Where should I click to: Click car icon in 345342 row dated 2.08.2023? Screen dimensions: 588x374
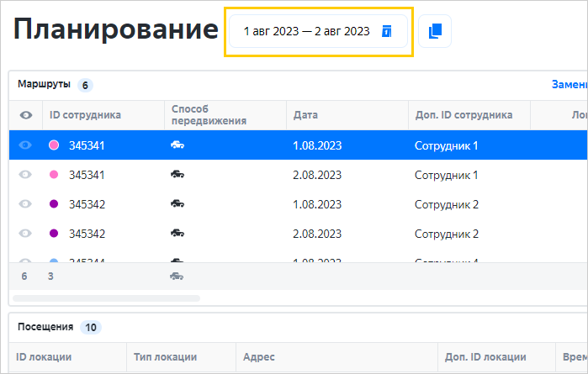(177, 234)
